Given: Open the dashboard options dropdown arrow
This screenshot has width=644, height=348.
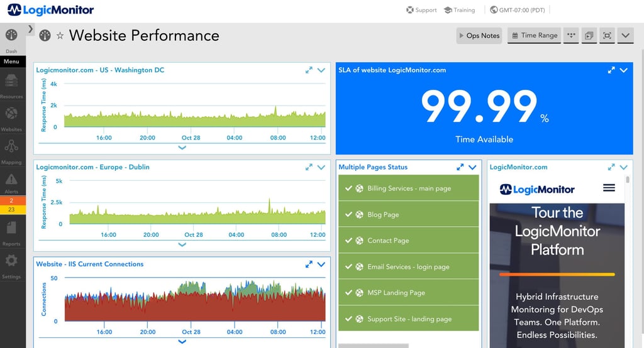Looking at the screenshot, I should 625,36.
